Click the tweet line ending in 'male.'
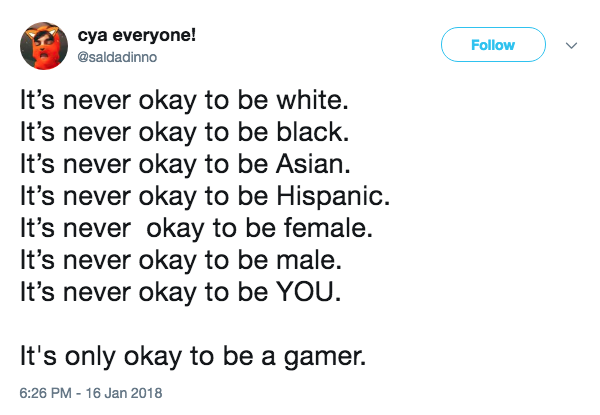The image size is (600, 415). pos(181,261)
